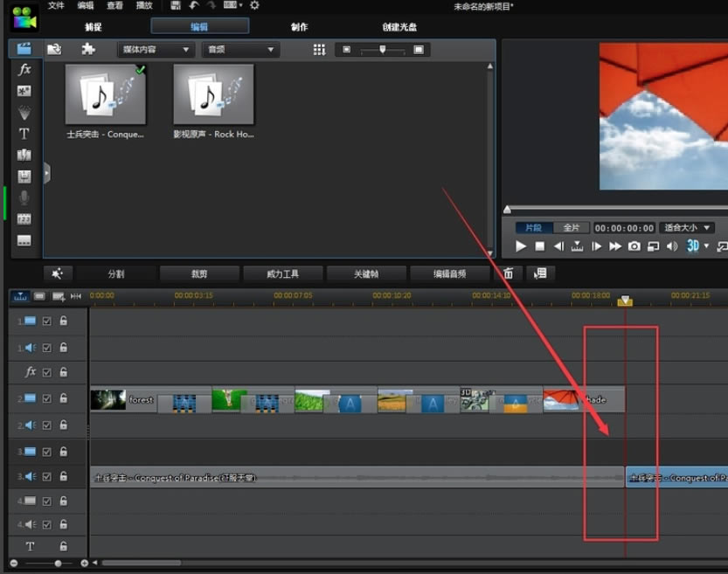
Task: Click the 分割 split button
Action: coord(116,273)
